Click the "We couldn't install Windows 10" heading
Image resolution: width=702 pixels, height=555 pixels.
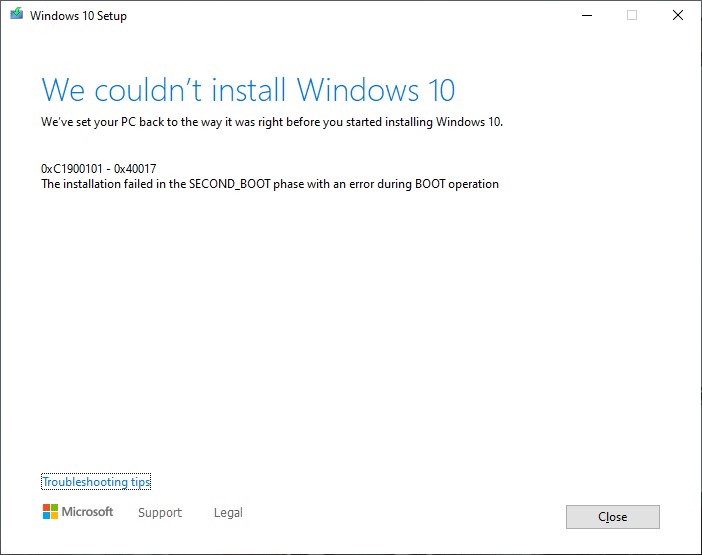coord(248,90)
